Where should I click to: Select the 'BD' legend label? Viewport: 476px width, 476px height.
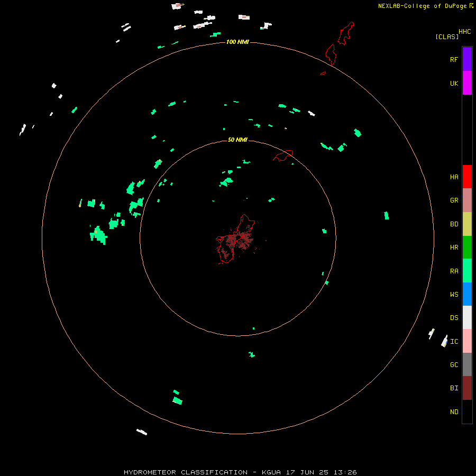(x=454, y=224)
